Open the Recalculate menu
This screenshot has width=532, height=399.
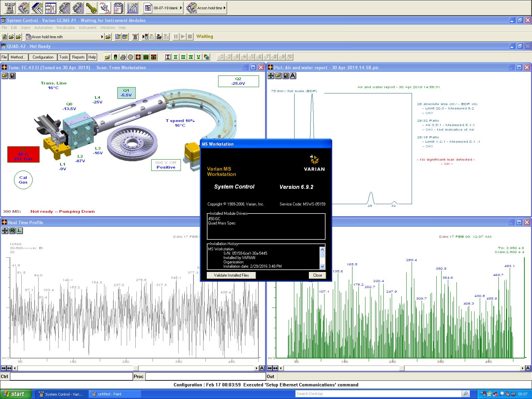coord(66,28)
